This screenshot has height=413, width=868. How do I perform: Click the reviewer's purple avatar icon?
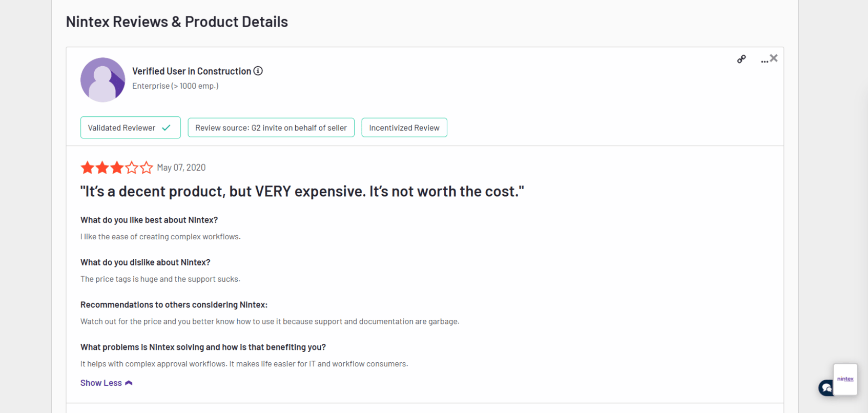(102, 80)
